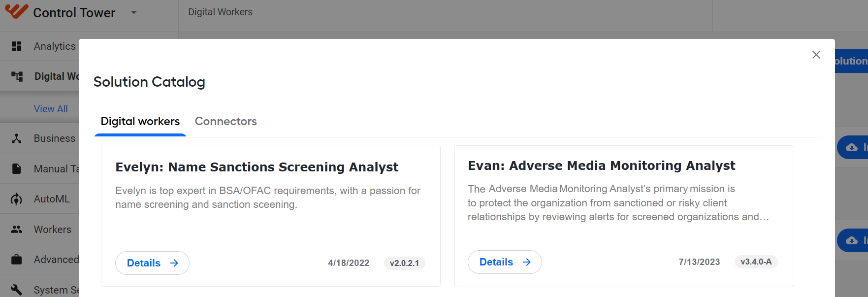Click the Analytics dashboard icon
Screen dimensions: 868x297
tap(17, 46)
